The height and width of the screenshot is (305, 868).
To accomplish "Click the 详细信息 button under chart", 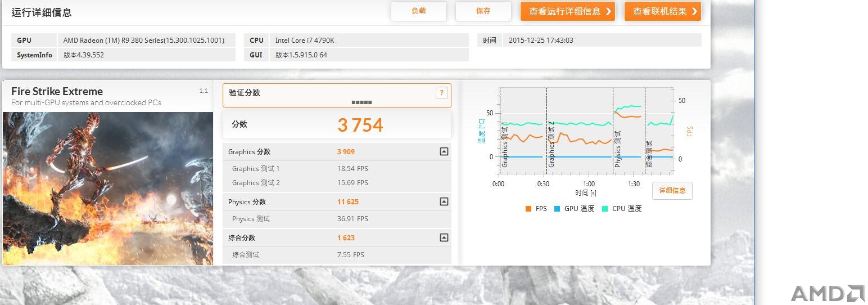I will [672, 191].
